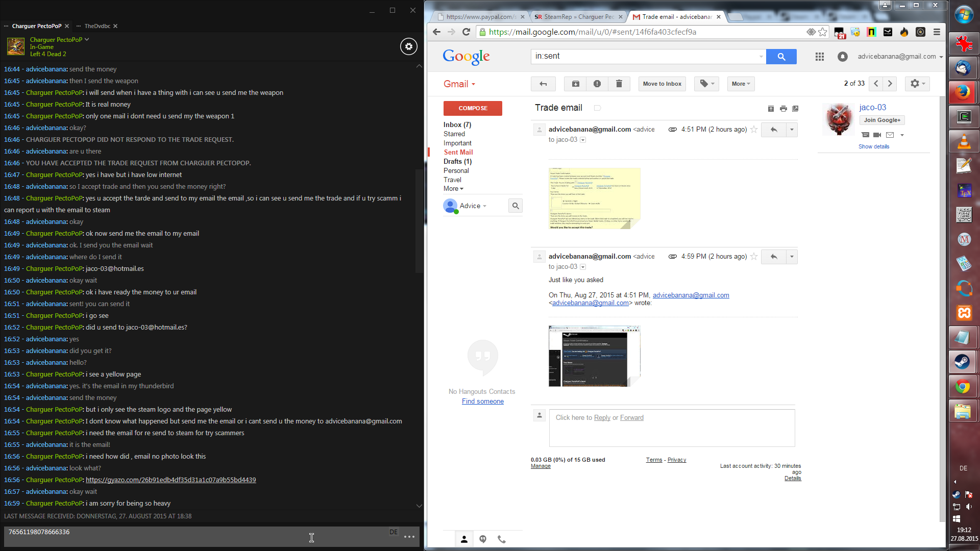Click the red Compose button
The image size is (980, 551).
point(473,108)
